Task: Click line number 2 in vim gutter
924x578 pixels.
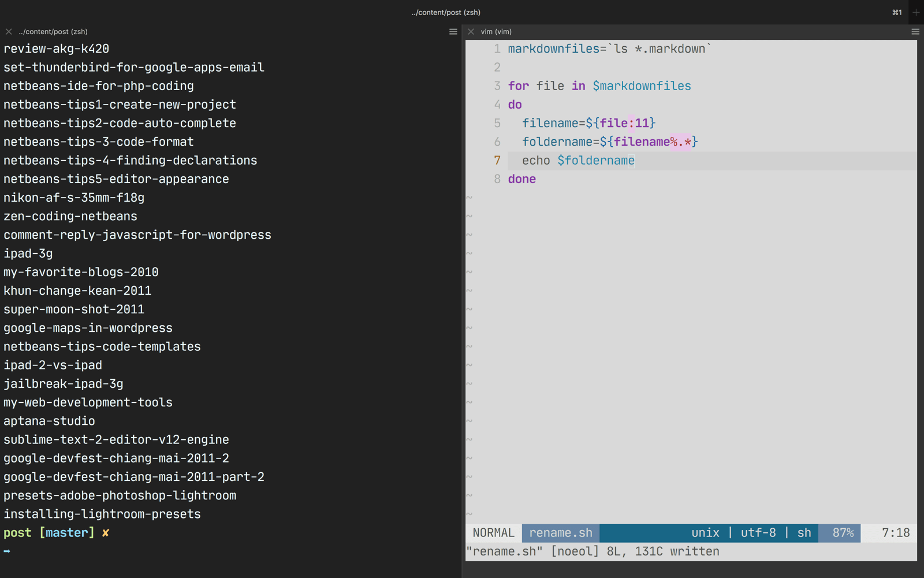Action: pos(497,68)
